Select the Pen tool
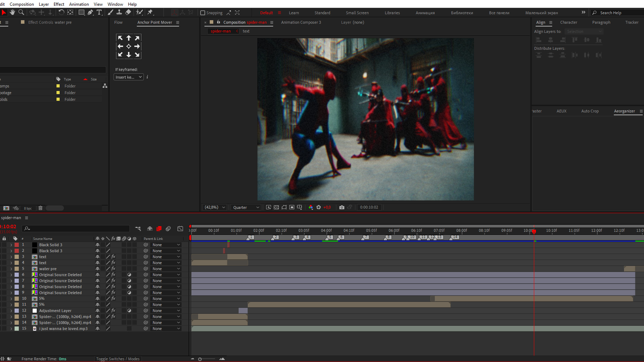Viewport: 644px width, 362px height. click(x=90, y=12)
